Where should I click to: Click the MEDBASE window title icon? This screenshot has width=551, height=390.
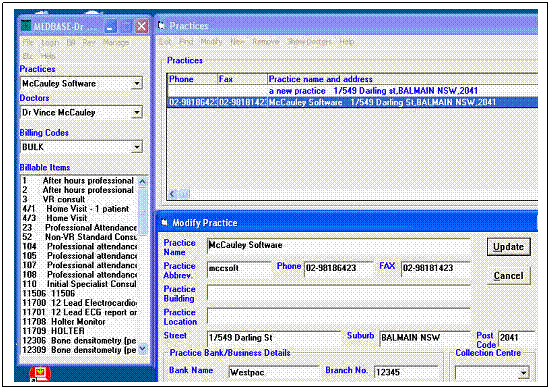pos(26,26)
